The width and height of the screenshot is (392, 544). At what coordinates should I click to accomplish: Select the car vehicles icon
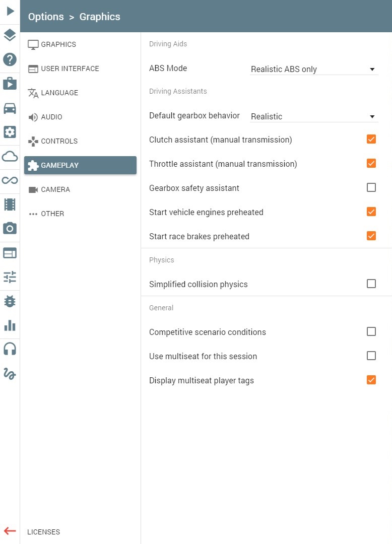10,108
